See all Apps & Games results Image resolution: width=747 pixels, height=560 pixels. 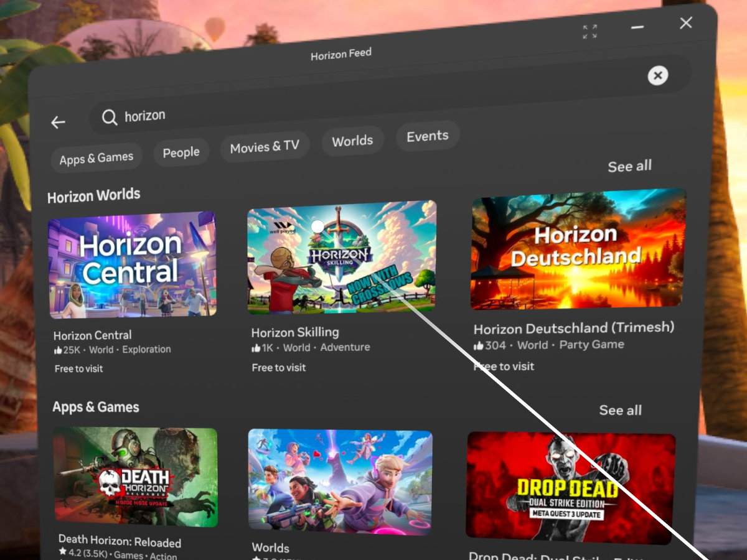pos(621,410)
